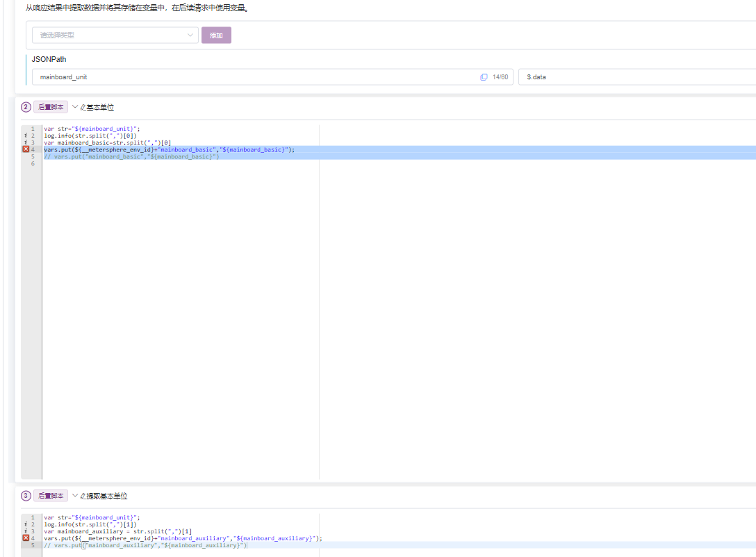Click the vars.put mainboard_basic code line
Image resolution: width=756 pixels, height=557 pixels.
[x=170, y=150]
